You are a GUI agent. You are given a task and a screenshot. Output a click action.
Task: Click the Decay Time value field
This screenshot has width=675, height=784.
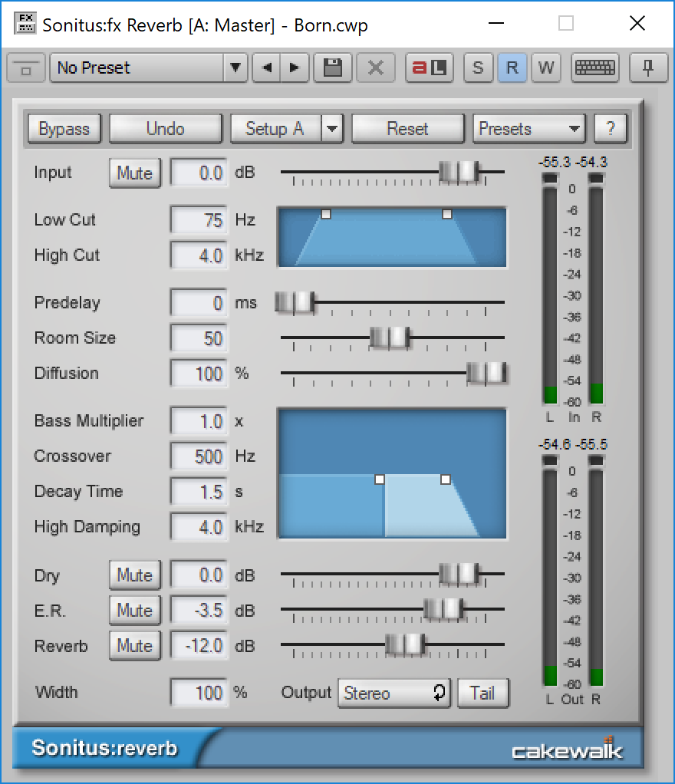click(197, 491)
